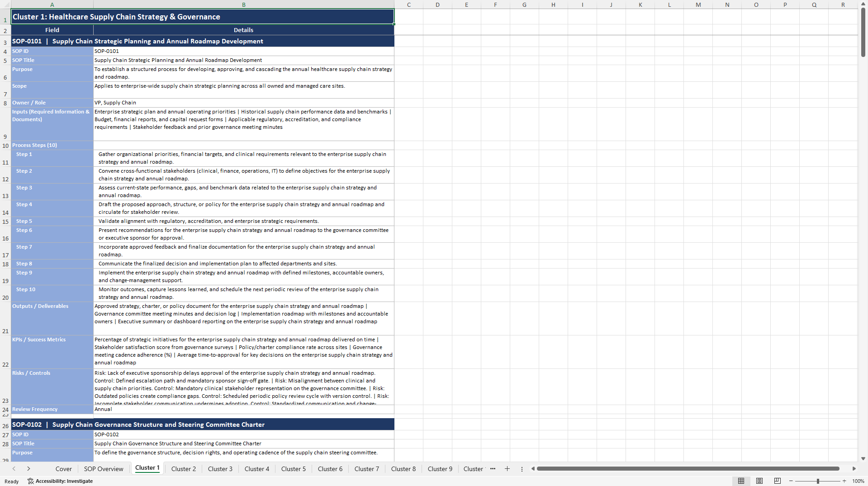Click the 'Scope' label cell
Viewport: 868px width, 486px height.
click(x=52, y=90)
